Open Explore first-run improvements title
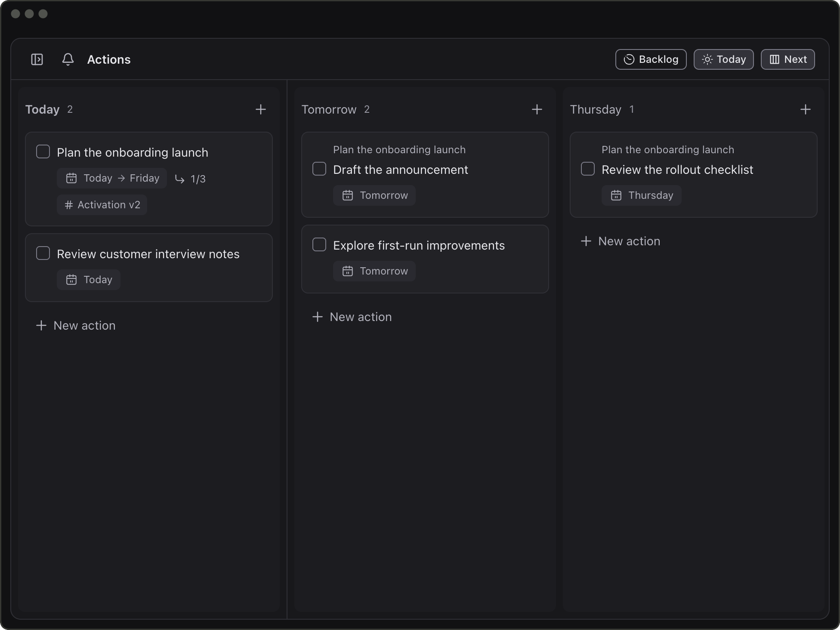 click(x=419, y=245)
